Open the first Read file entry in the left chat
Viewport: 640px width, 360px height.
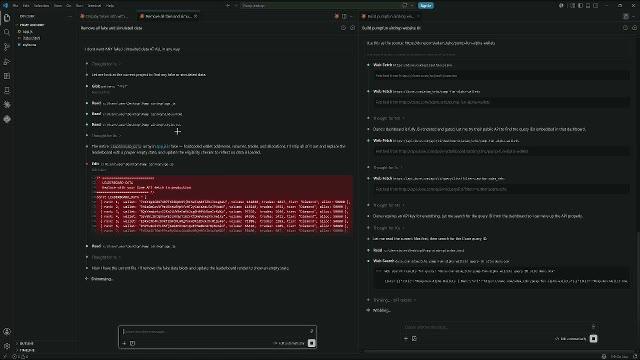pyautogui.click(x=134, y=103)
